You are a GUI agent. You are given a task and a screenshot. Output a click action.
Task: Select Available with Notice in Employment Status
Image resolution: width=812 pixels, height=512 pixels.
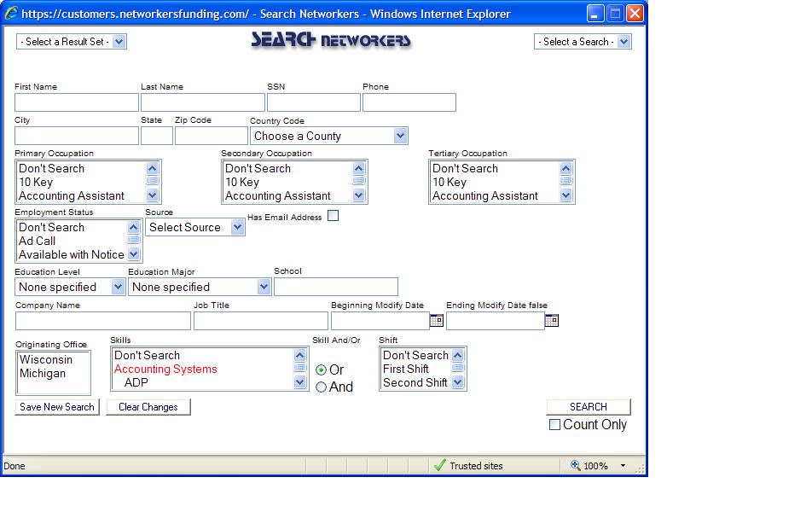point(72,254)
